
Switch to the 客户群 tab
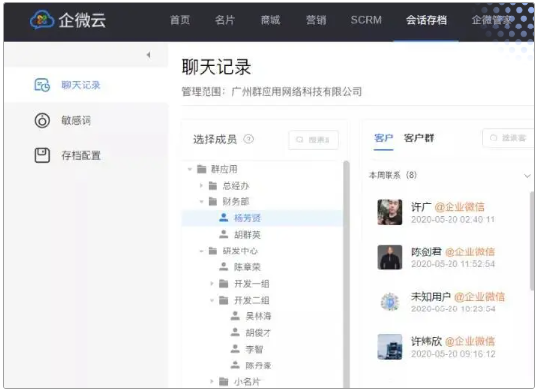[x=419, y=138]
